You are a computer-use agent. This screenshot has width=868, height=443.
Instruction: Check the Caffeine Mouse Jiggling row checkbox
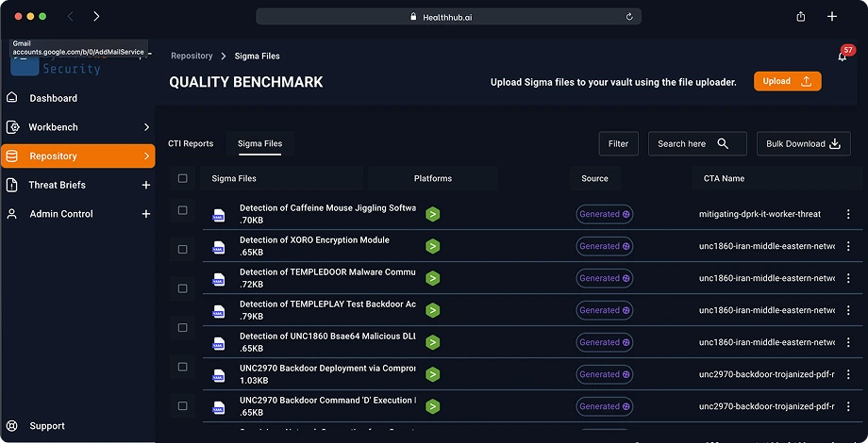pos(183,210)
